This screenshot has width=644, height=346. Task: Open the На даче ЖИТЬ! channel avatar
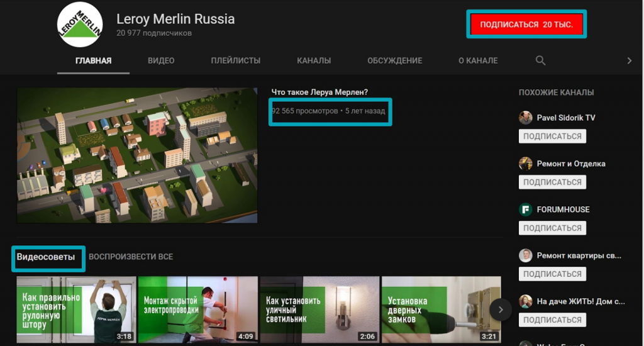[x=525, y=301]
